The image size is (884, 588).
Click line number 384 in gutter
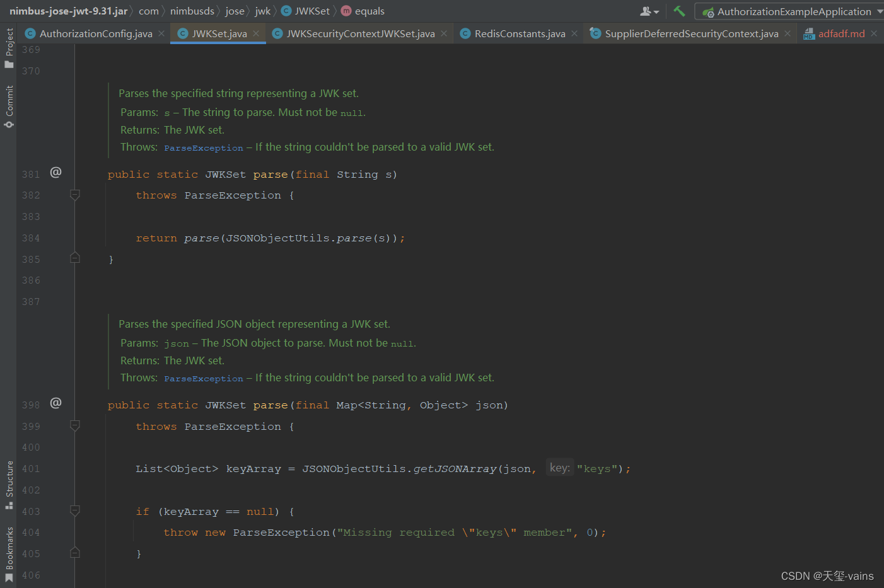click(x=31, y=238)
